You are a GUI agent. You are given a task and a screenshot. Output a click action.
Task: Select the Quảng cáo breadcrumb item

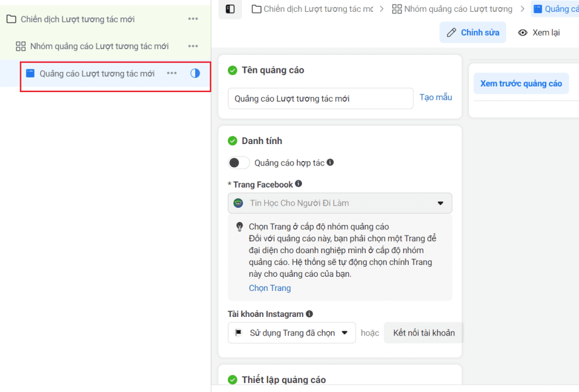tap(556, 9)
